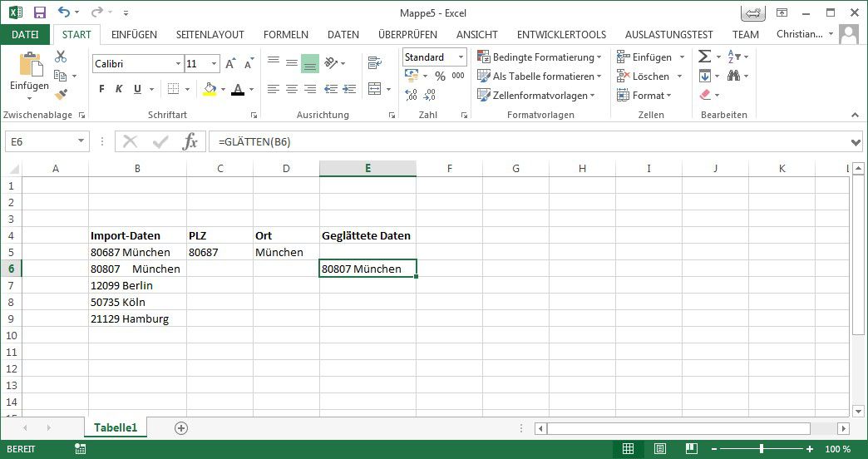Align text to the left
This screenshot has width=868, height=459.
coord(273,89)
